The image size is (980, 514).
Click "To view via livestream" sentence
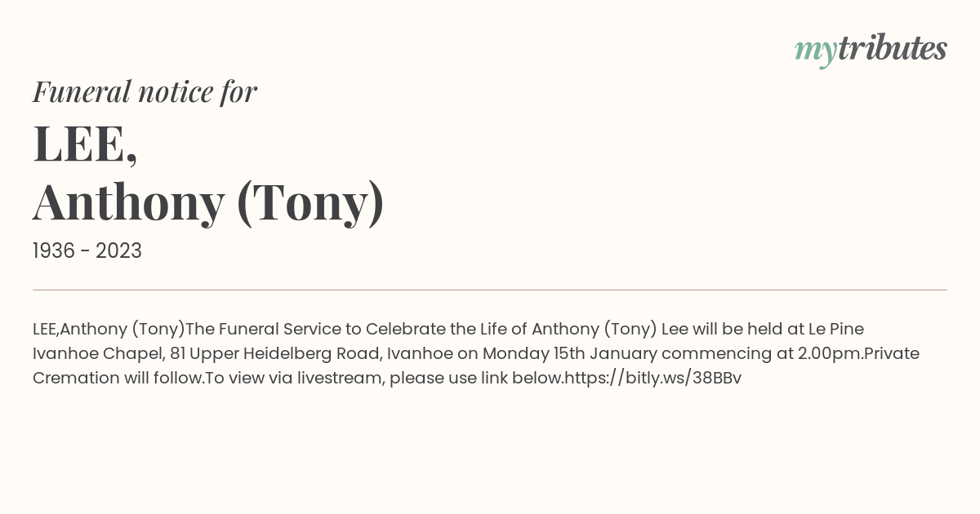point(295,378)
